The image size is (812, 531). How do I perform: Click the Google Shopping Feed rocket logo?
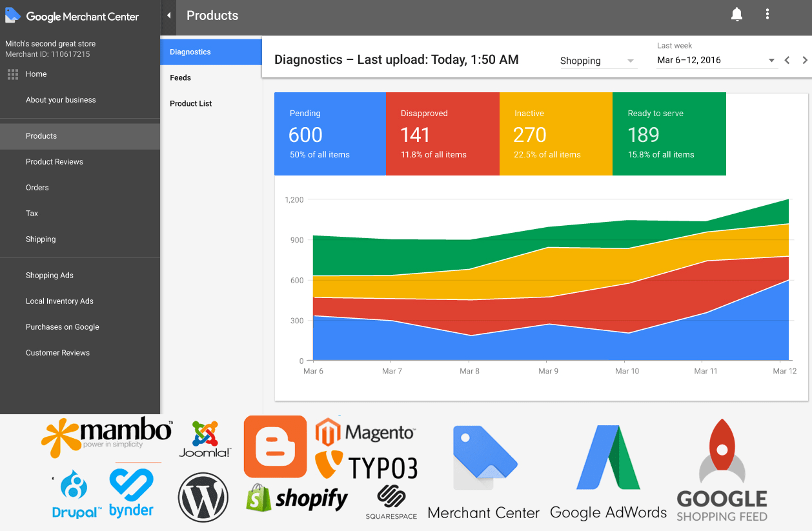722,470
